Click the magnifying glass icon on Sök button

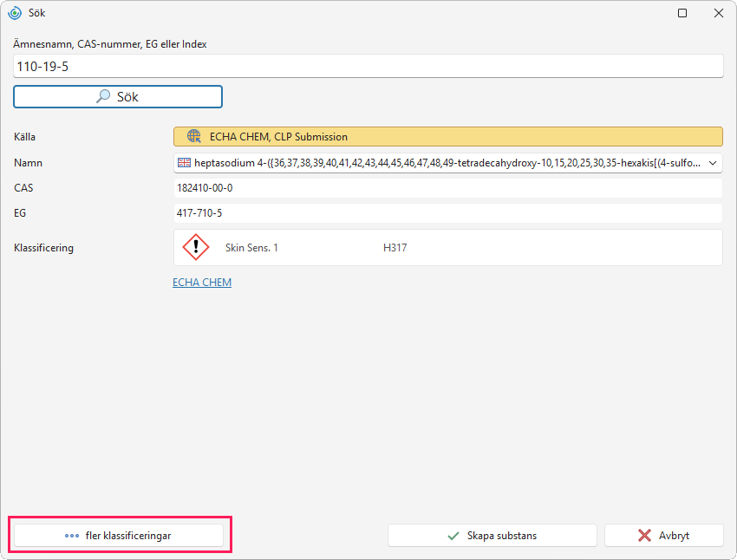103,96
